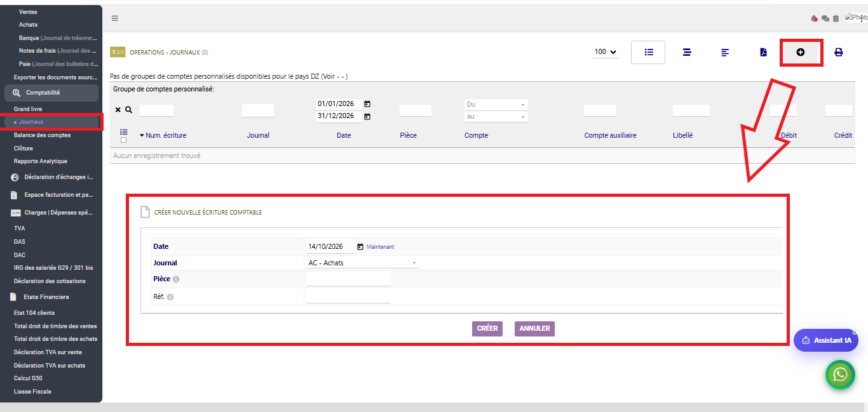Click the CRÉER button

(487, 329)
